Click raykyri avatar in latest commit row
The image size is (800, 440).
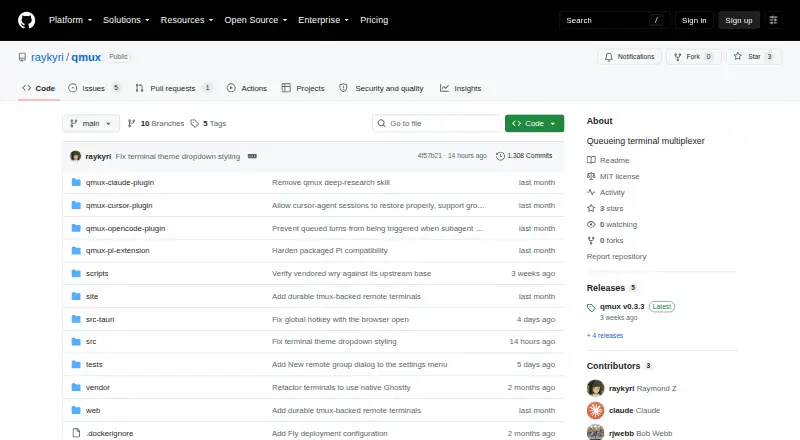click(76, 156)
